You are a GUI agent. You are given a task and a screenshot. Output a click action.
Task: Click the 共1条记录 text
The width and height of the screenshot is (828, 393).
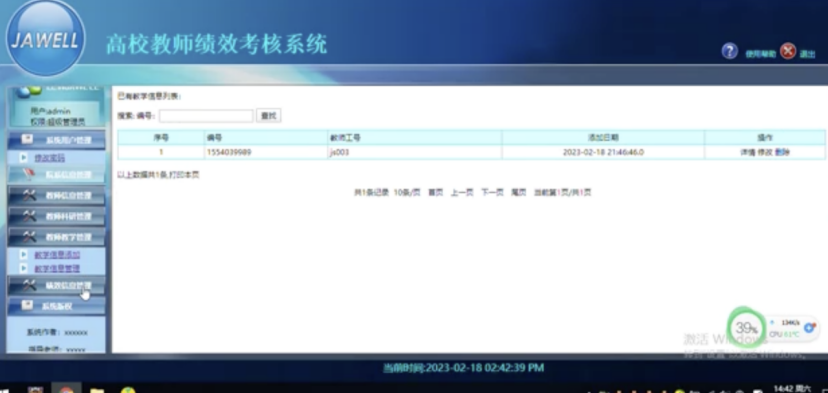[371, 193]
